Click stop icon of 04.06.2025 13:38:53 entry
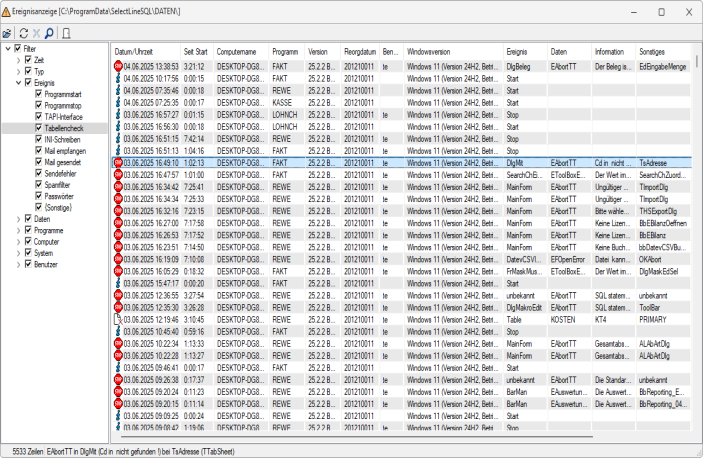This screenshot has width=703, height=458. coord(118,65)
